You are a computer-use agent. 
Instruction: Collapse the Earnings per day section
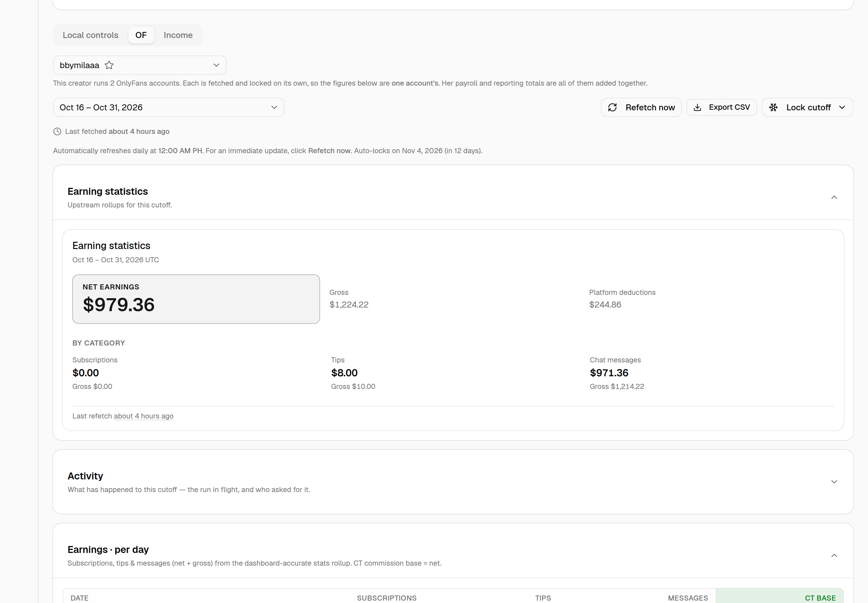pyautogui.click(x=834, y=555)
